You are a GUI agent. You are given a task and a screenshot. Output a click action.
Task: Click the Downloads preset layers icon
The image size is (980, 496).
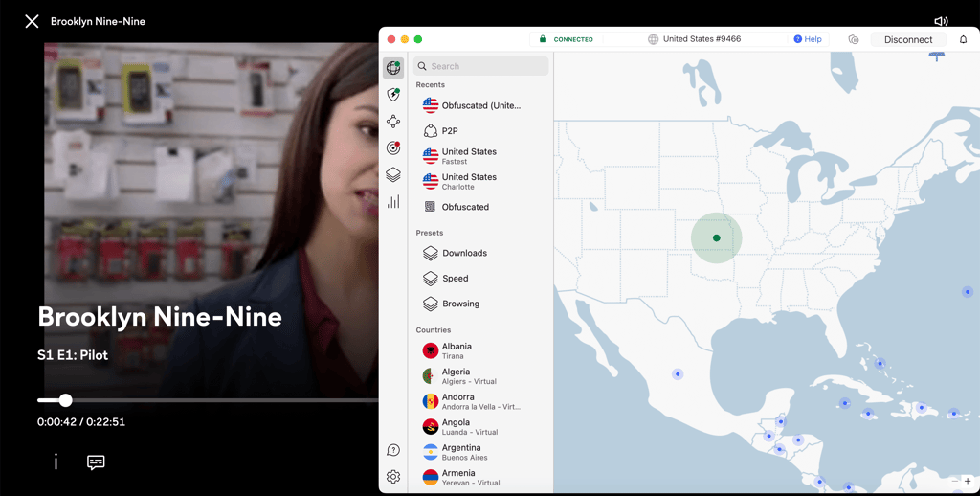pyautogui.click(x=430, y=254)
